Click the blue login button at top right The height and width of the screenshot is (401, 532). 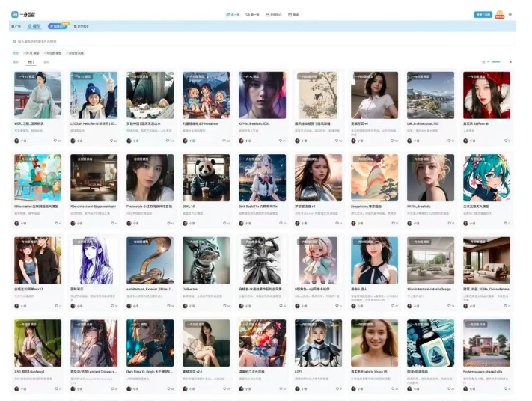pos(483,14)
